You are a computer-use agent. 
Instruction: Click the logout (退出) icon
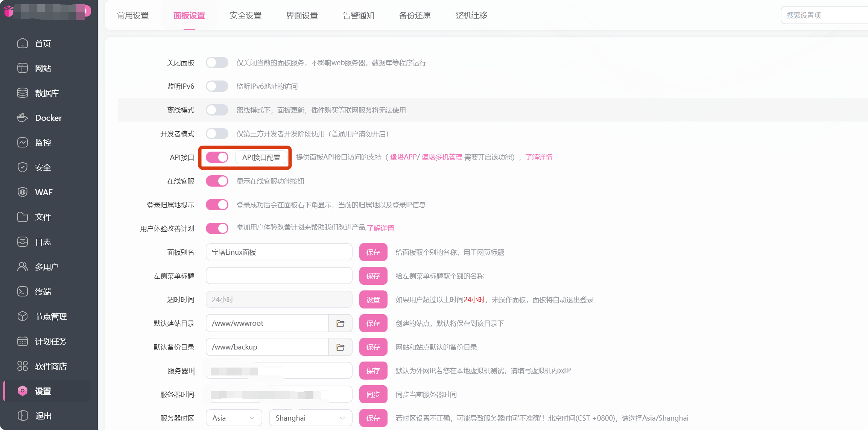point(23,416)
